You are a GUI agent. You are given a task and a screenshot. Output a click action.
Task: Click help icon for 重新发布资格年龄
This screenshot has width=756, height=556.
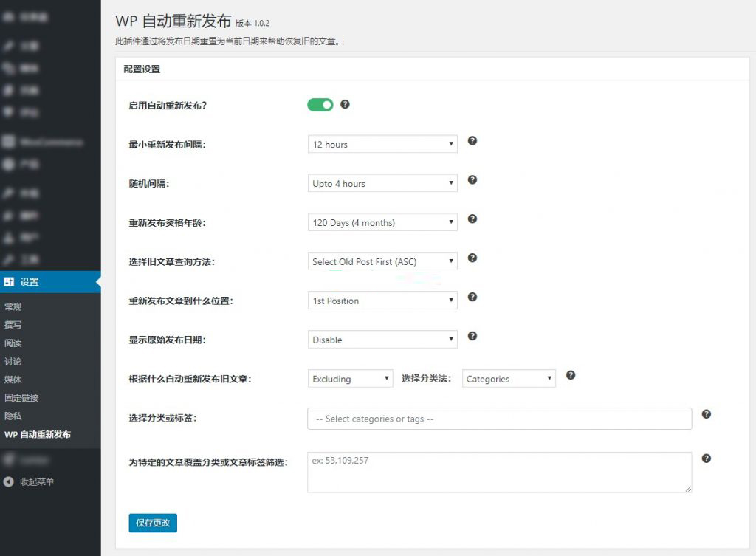[472, 219]
